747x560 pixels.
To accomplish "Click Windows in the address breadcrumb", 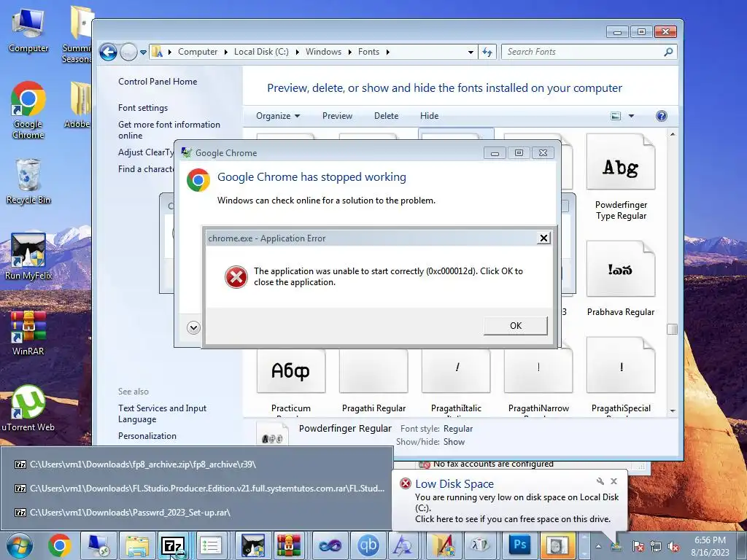I will 323,52.
